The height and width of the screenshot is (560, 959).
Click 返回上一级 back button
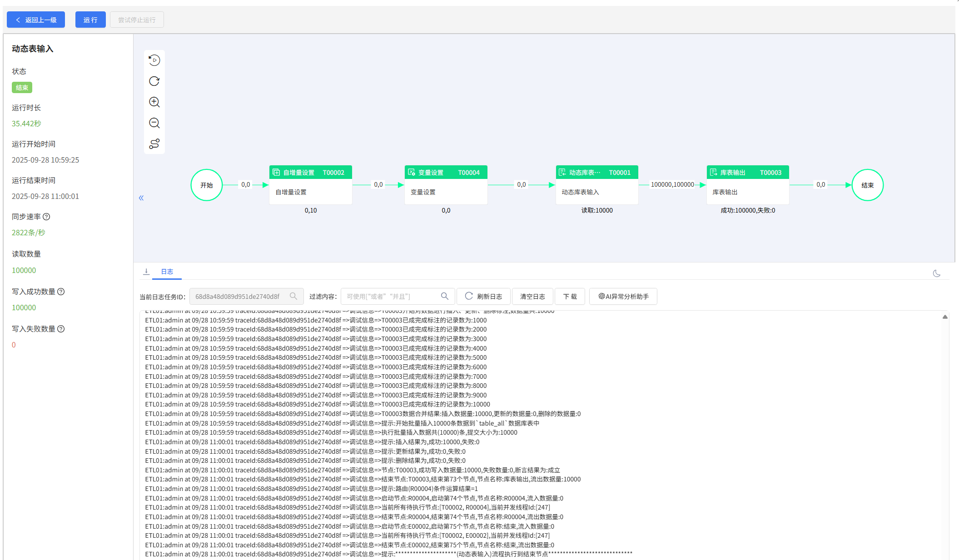point(36,20)
